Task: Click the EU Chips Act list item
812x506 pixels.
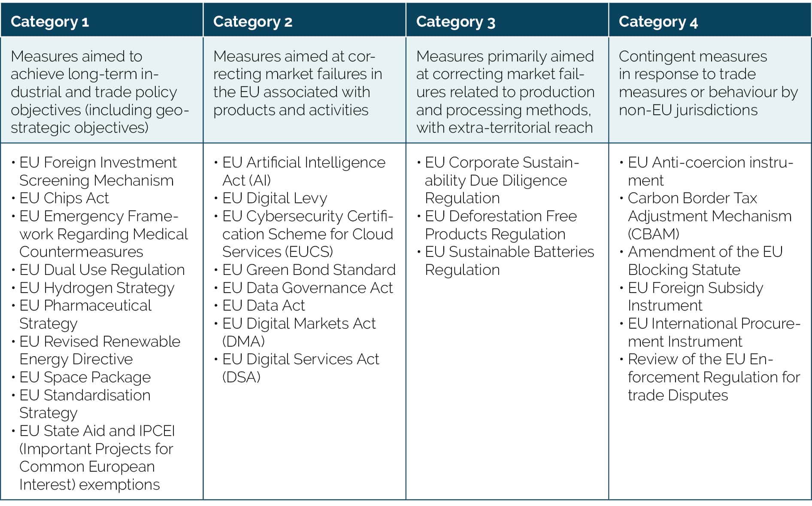Action: point(64,198)
